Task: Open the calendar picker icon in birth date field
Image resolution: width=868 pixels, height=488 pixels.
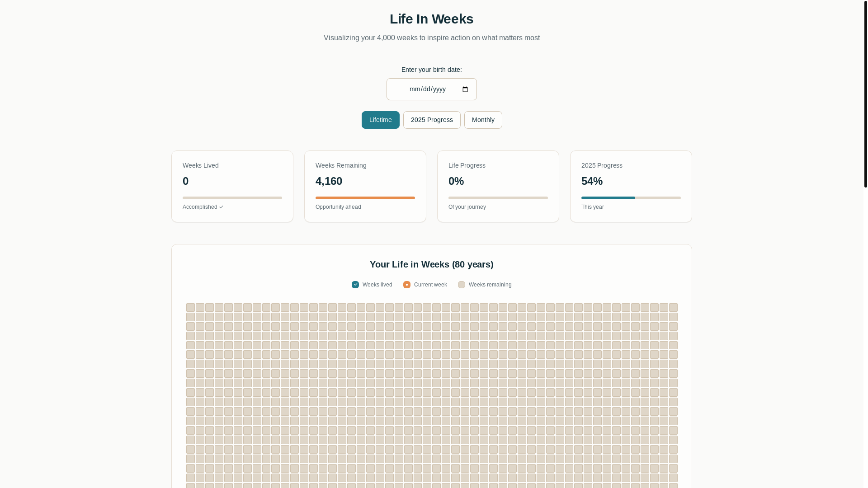Action: pos(465,89)
